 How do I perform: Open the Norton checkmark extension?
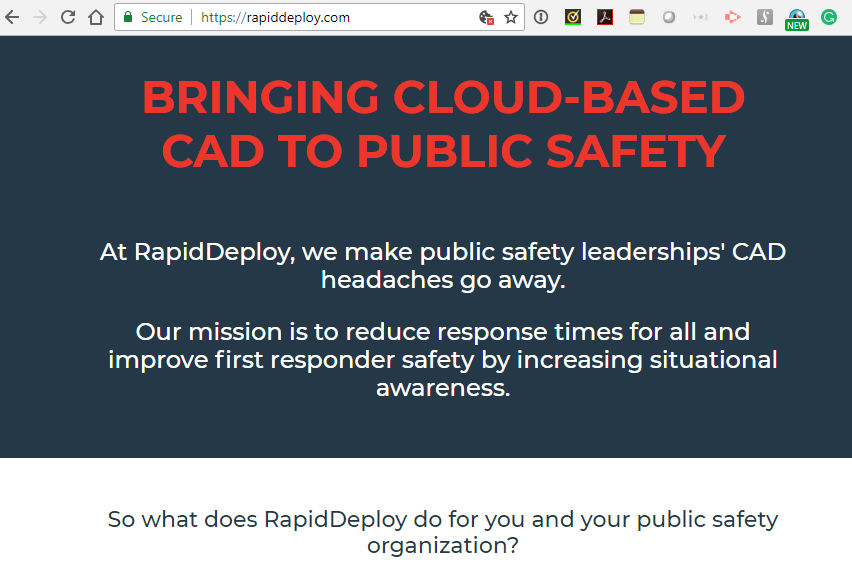point(573,17)
